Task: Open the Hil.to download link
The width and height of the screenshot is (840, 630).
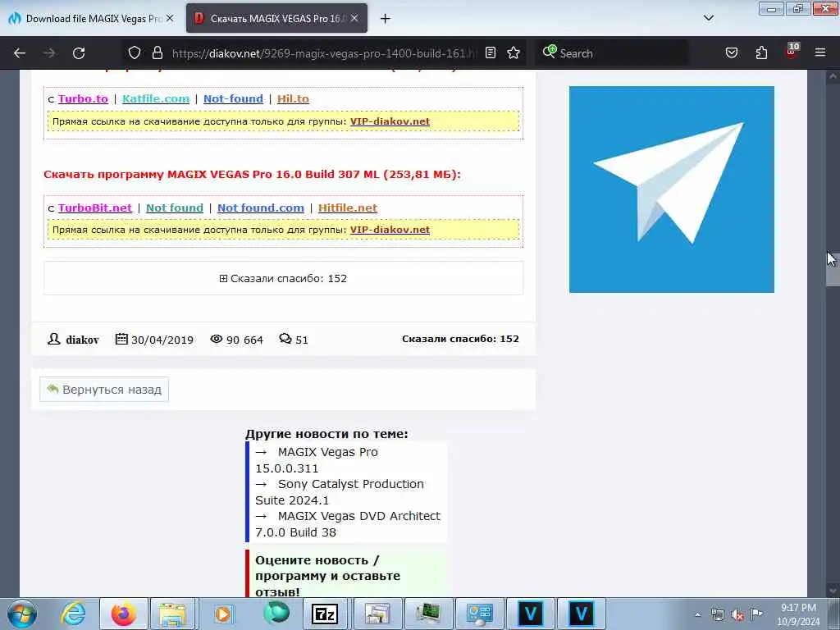Action: pyautogui.click(x=293, y=98)
